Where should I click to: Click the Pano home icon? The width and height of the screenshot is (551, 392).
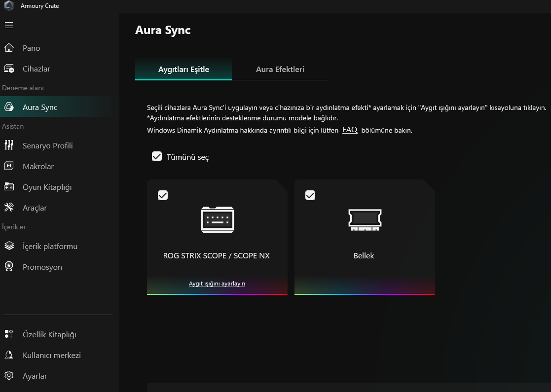(x=9, y=48)
